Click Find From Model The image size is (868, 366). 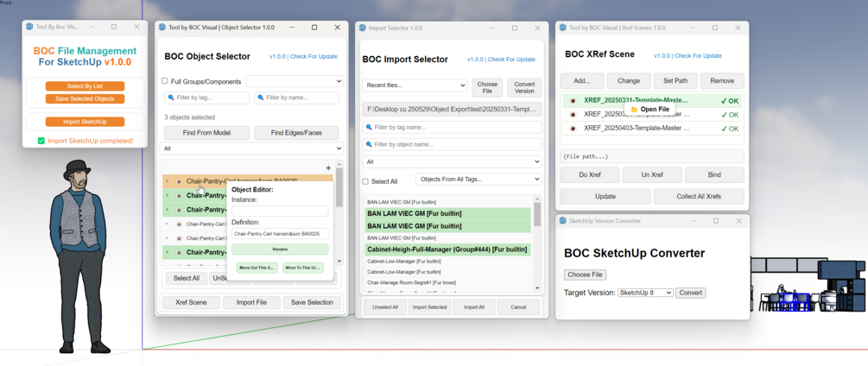pos(207,133)
